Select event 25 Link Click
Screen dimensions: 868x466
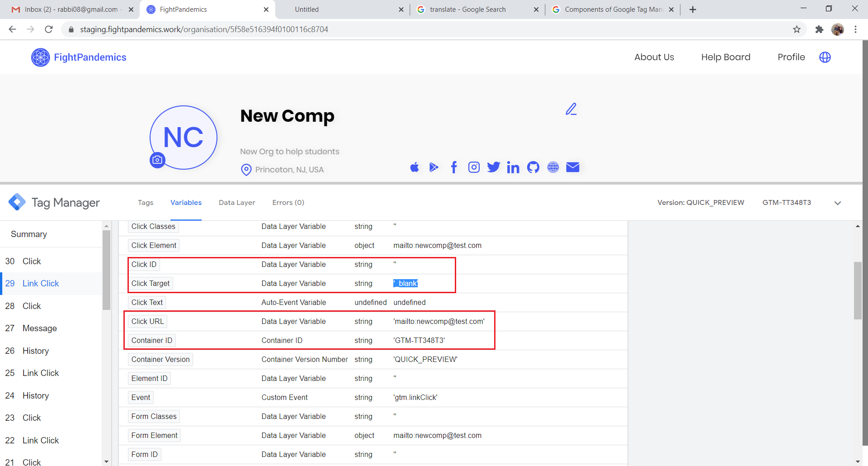pyautogui.click(x=51, y=373)
